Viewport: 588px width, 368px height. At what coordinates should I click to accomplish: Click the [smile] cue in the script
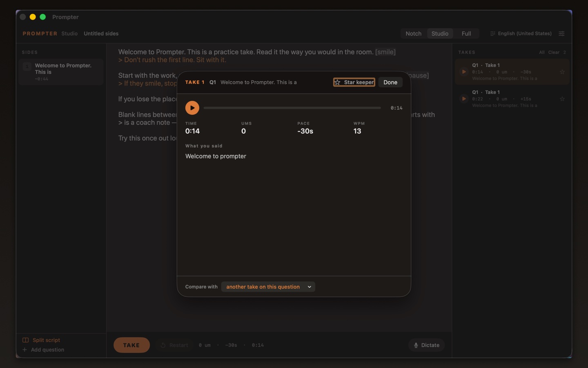pyautogui.click(x=385, y=52)
